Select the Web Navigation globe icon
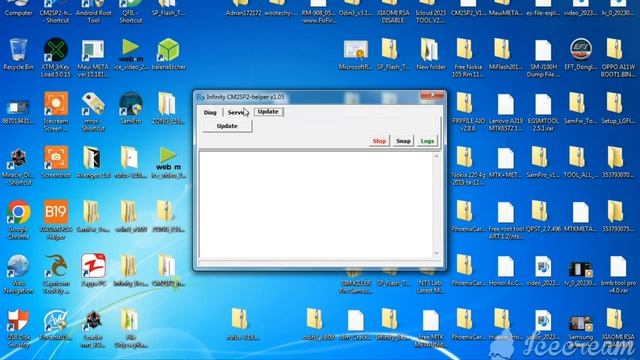This screenshot has height=360, width=640. [x=18, y=274]
